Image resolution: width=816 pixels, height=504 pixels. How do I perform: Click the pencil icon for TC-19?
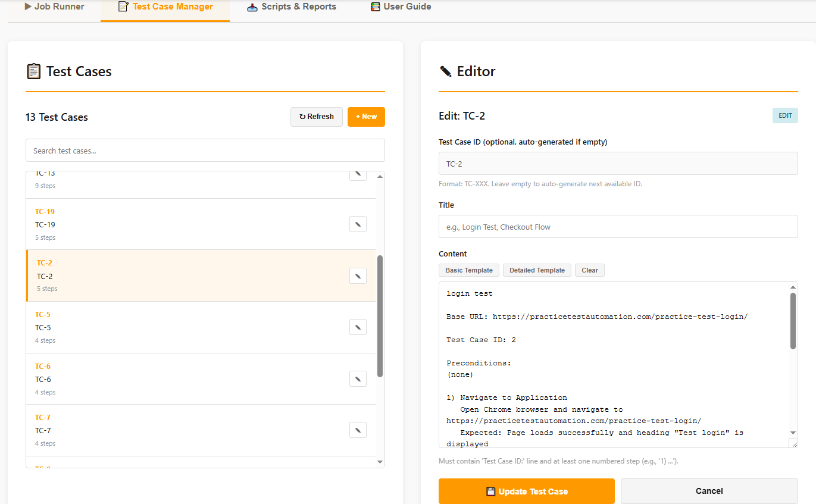coord(358,224)
